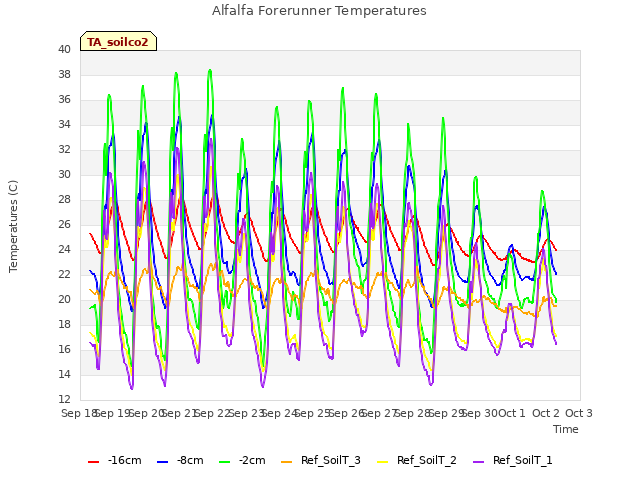Image resolution: width=640 pixels, height=480 pixels.
Task: Click the y-axis tick label 16
Action: 64,349
